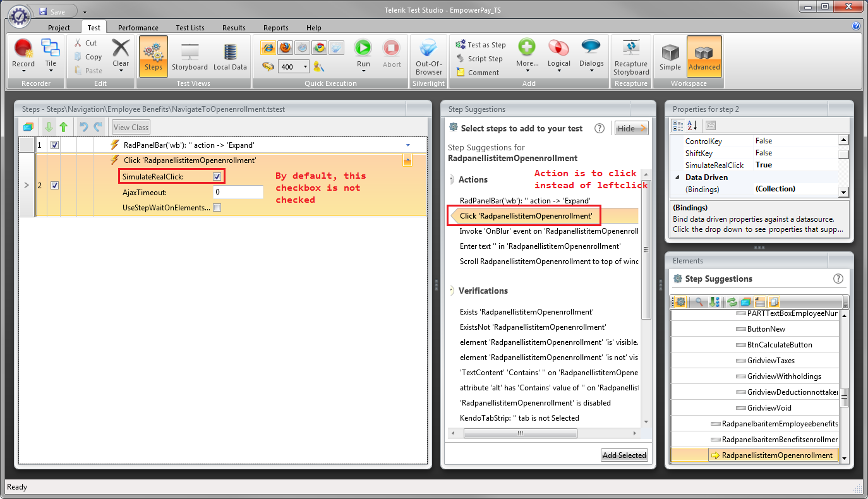Click the redo arrow in the Steps toolbar
The image size is (868, 499).
[98, 127]
